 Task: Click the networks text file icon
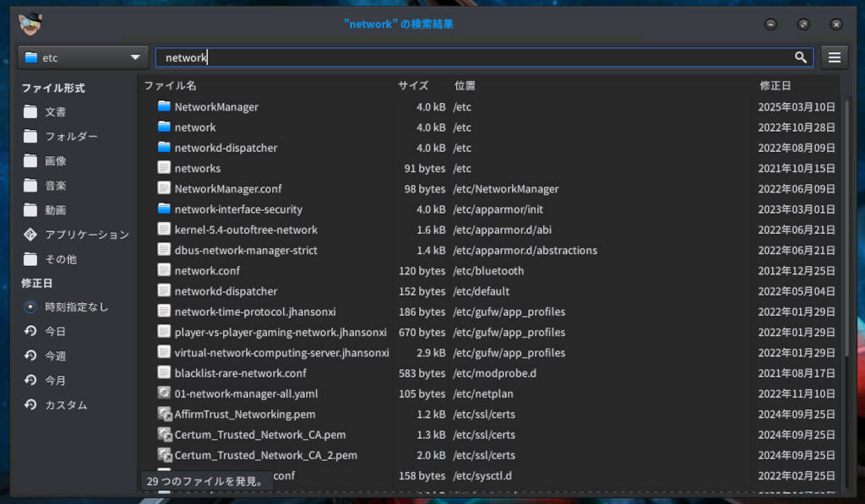point(164,168)
